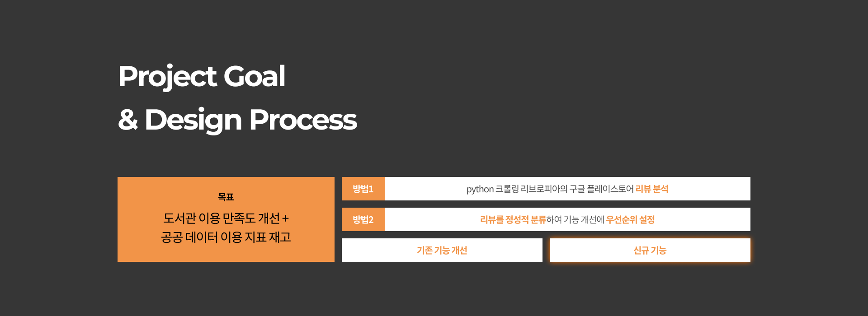The width and height of the screenshot is (868, 316).
Task: Click the word "Design" in the title
Action: click(x=193, y=120)
